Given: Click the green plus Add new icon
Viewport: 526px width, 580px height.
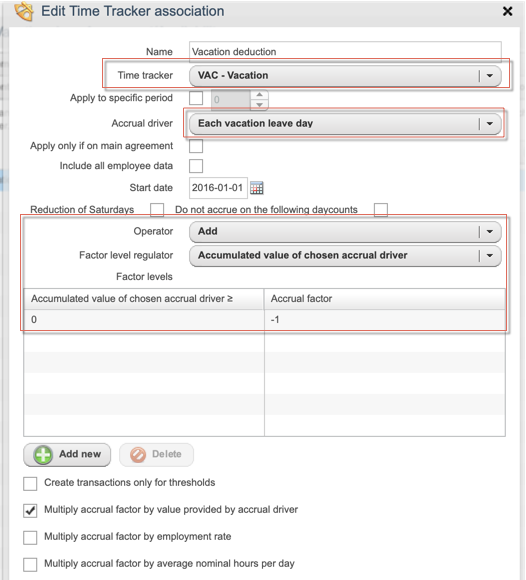Looking at the screenshot, I should click(x=43, y=455).
